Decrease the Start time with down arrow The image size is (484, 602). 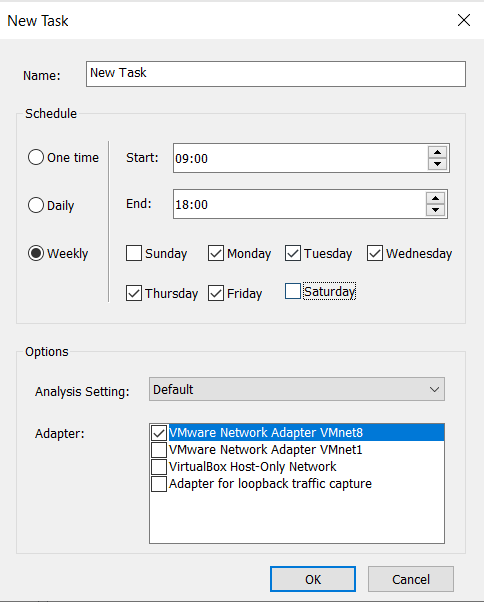pos(437,164)
